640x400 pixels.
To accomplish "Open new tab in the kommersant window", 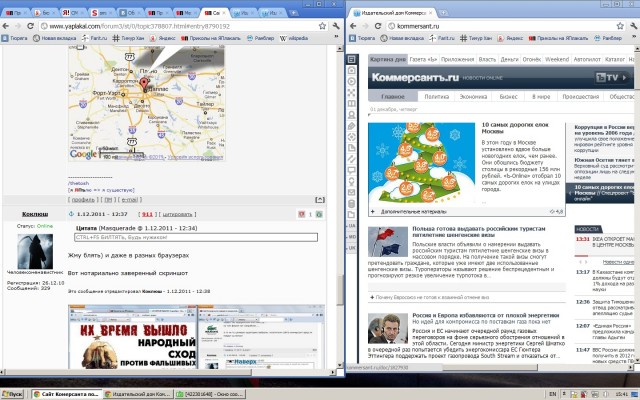I will [x=444, y=13].
